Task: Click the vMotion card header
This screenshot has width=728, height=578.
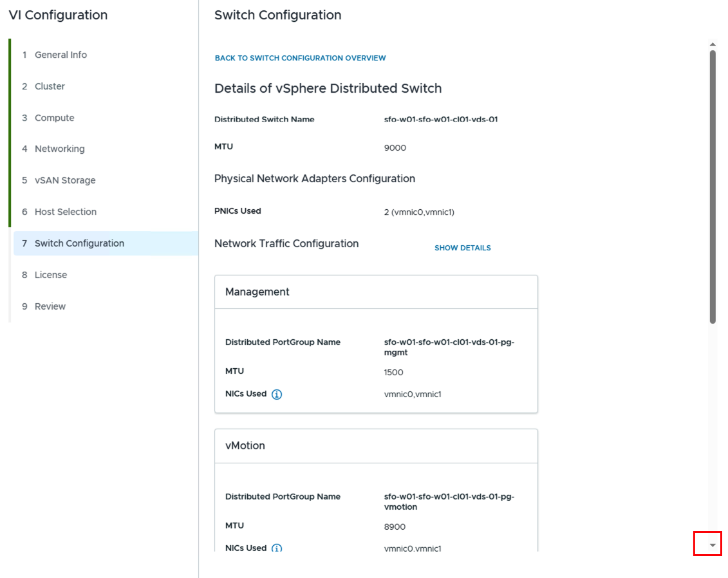Action: 376,446
